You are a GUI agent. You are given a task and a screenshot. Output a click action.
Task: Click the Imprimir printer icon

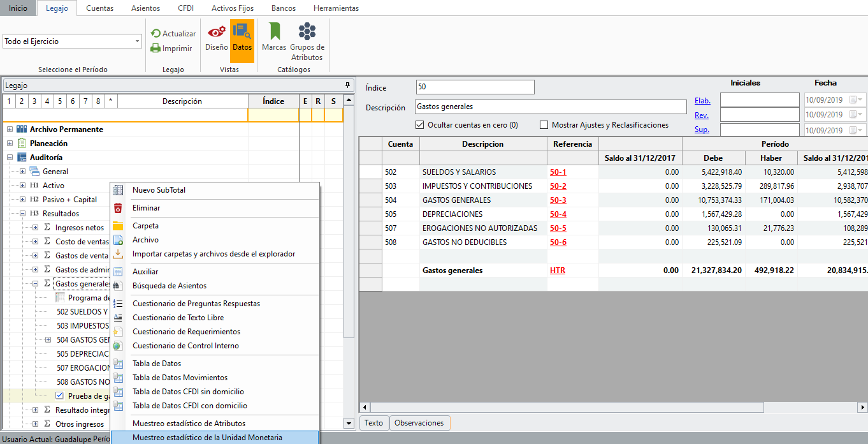pos(156,48)
